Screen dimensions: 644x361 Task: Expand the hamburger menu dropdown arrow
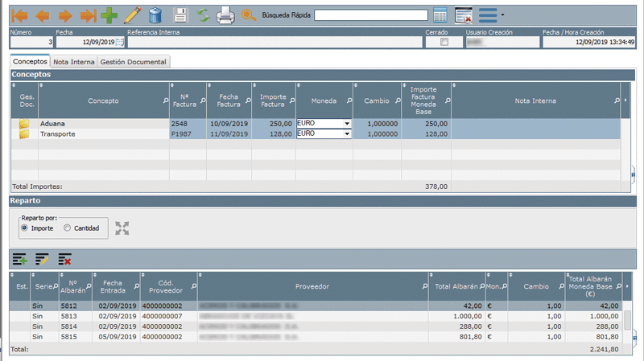coord(503,14)
